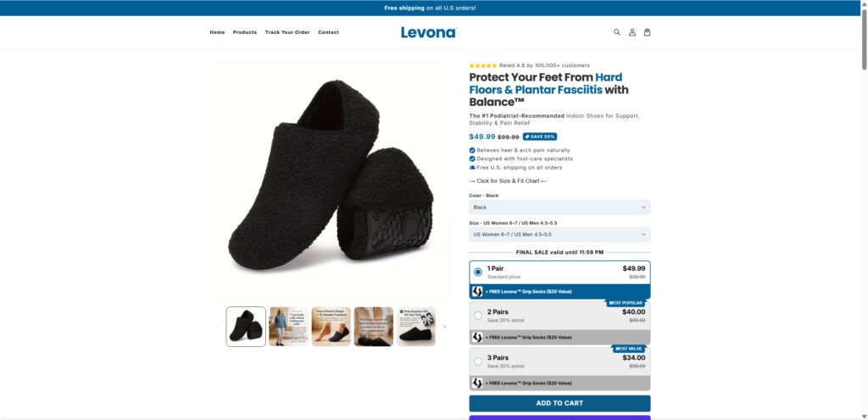Open the Color dropdown showing Black
868x420 pixels.
559,207
